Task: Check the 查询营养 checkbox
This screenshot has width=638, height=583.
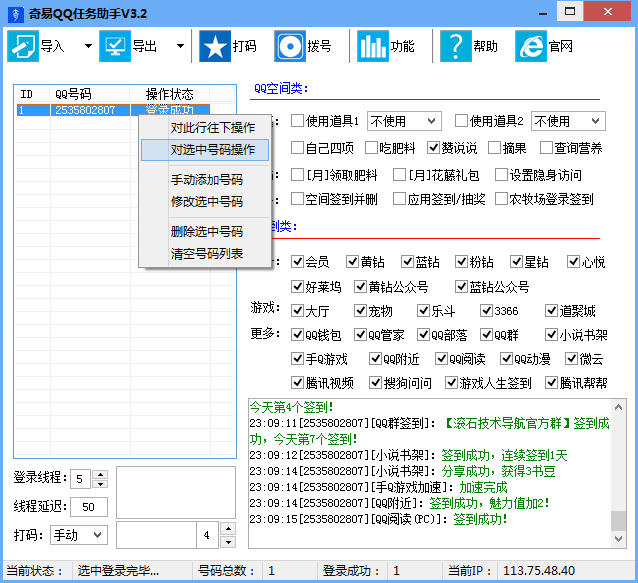Action: pyautogui.click(x=546, y=148)
